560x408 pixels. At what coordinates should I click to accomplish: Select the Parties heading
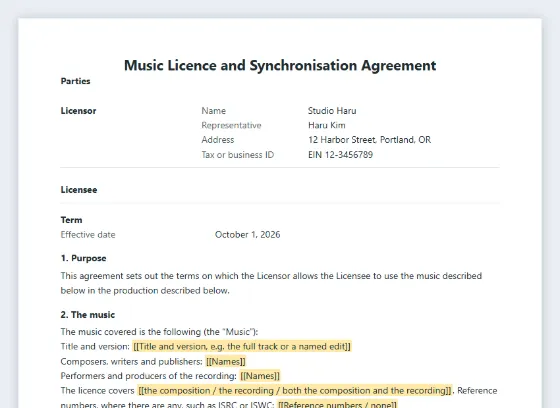(75, 81)
